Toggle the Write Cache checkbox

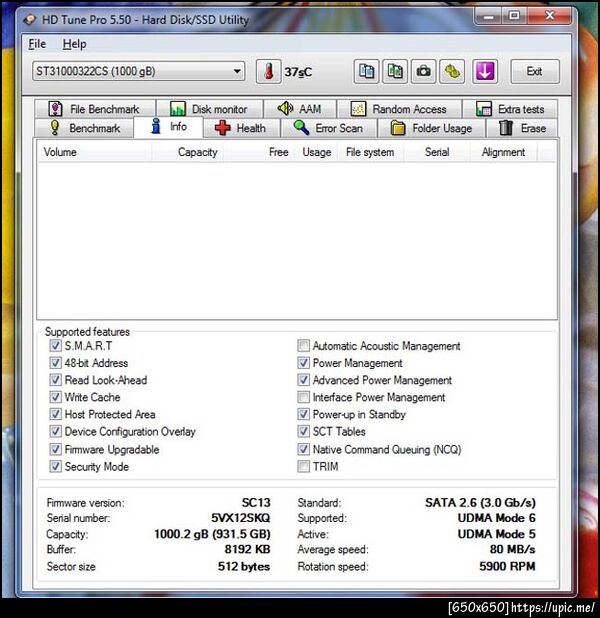tap(55, 397)
